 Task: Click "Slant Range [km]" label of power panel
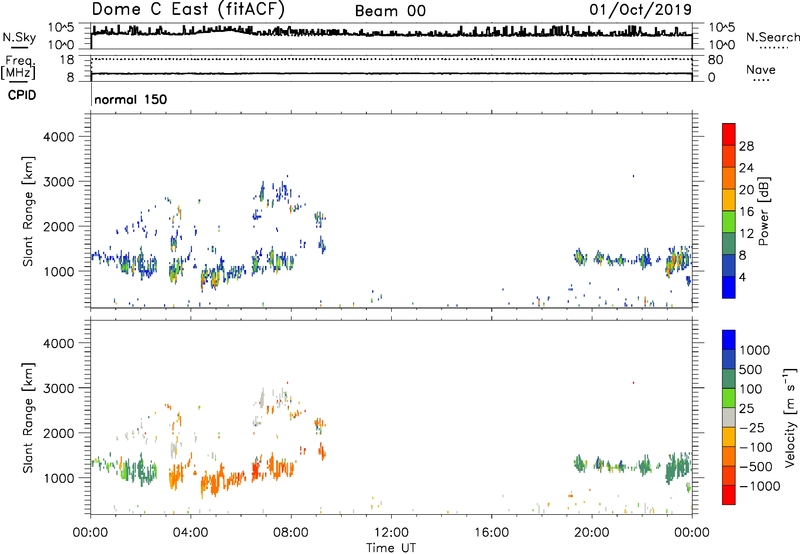click(x=28, y=211)
